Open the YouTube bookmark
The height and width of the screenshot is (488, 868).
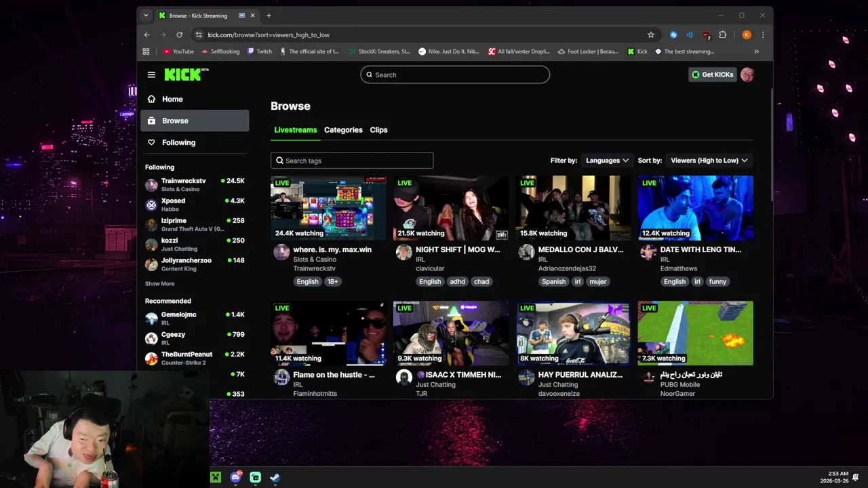pos(178,52)
